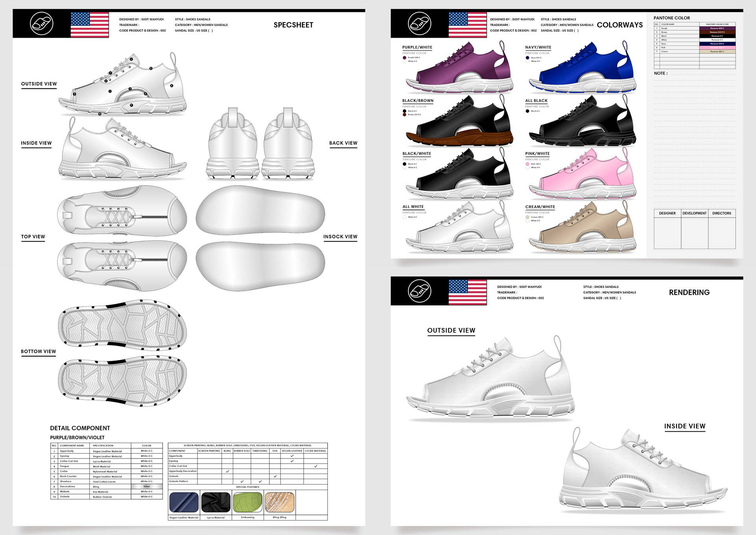Click the cream dot under Cream/White
The width and height of the screenshot is (756, 535).
pos(527,217)
